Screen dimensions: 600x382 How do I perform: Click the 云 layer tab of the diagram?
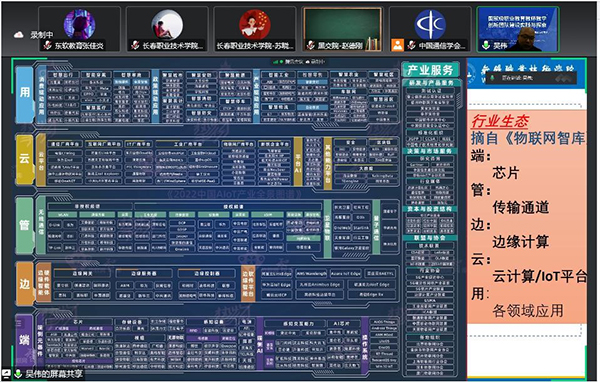point(24,159)
